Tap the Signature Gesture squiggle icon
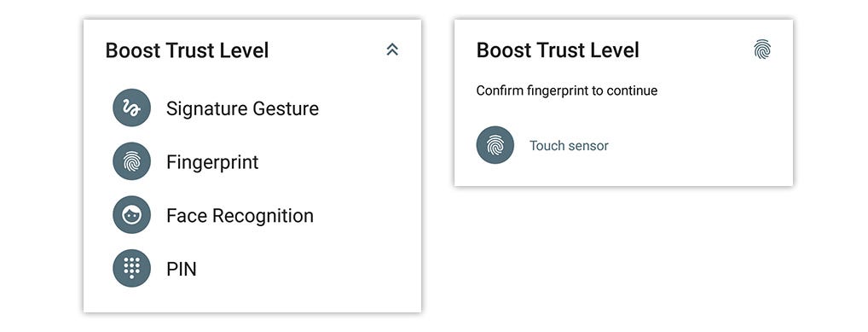Screen dimensions: 868x332 [x=132, y=108]
